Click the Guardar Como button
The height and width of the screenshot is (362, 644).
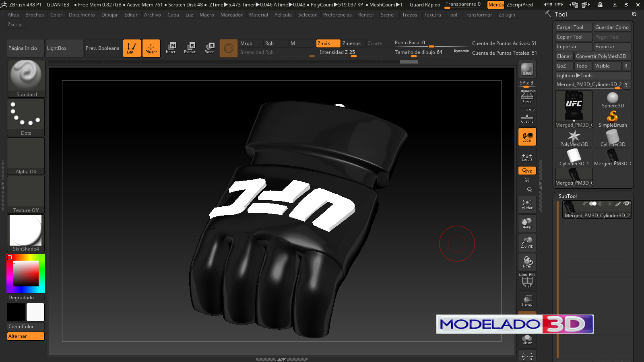click(x=613, y=27)
